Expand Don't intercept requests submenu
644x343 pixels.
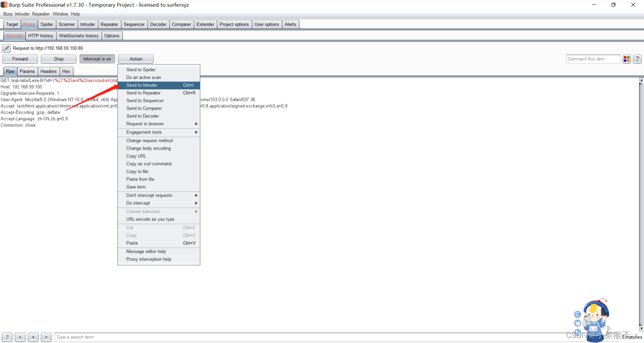click(159, 196)
